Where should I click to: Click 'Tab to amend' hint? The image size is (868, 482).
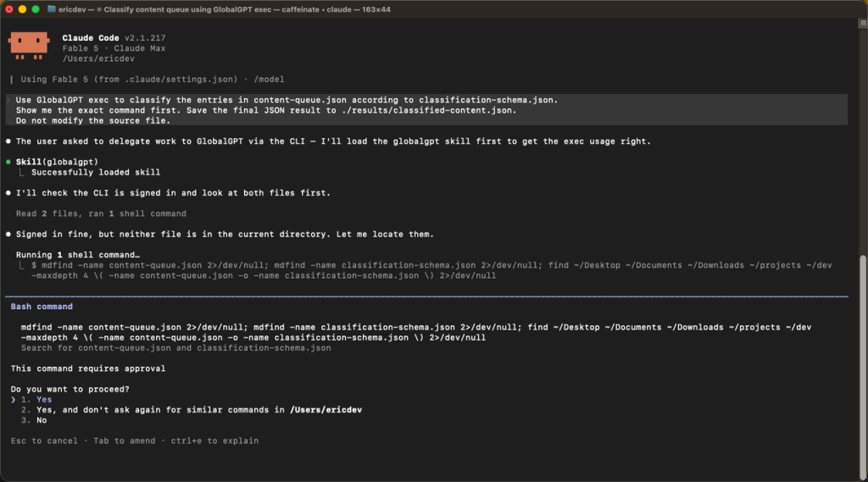[x=125, y=441]
